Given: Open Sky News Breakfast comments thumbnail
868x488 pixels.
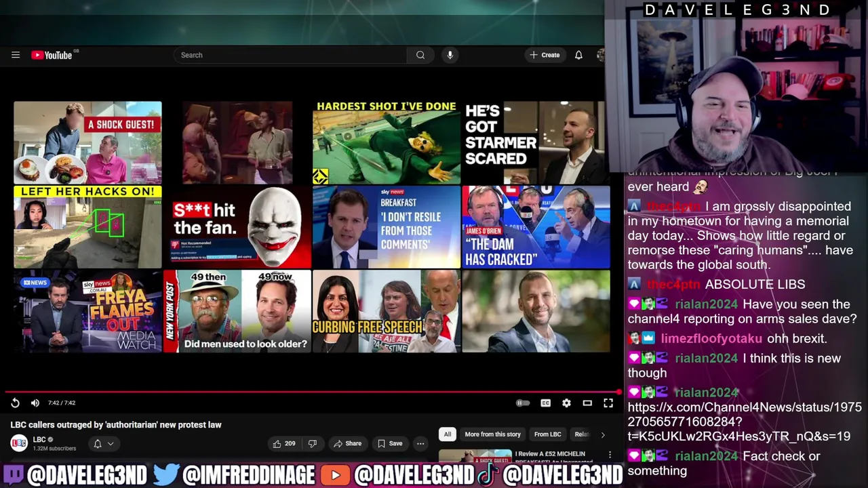Looking at the screenshot, I should click(386, 227).
